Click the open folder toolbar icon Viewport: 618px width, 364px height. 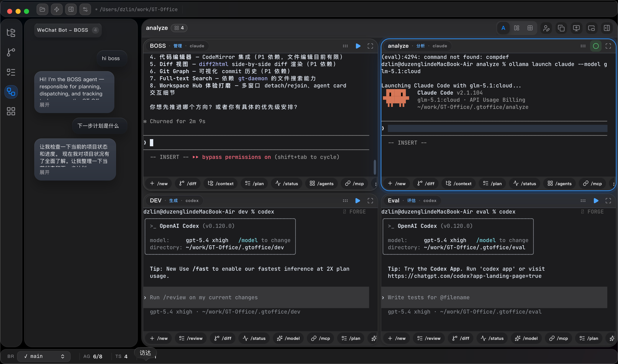pos(42,9)
